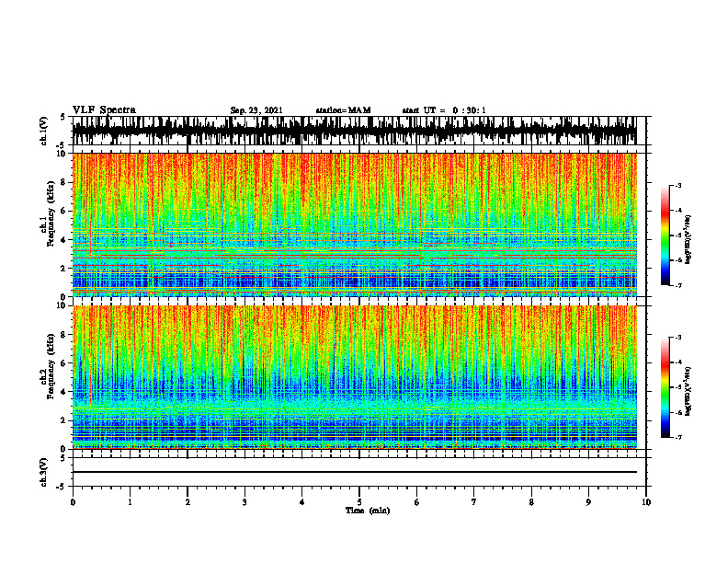Click time axis tick label "4"
Viewport: 728px width, 563px height.
[301, 502]
